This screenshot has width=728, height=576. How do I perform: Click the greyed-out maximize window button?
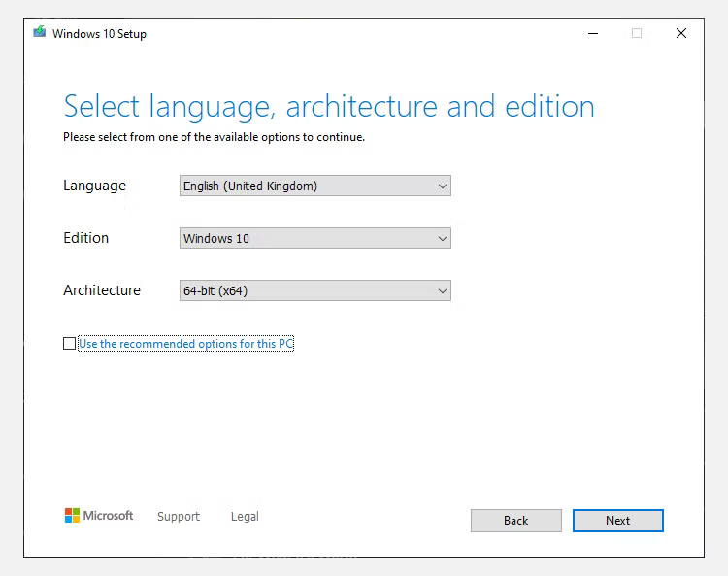pyautogui.click(x=637, y=33)
